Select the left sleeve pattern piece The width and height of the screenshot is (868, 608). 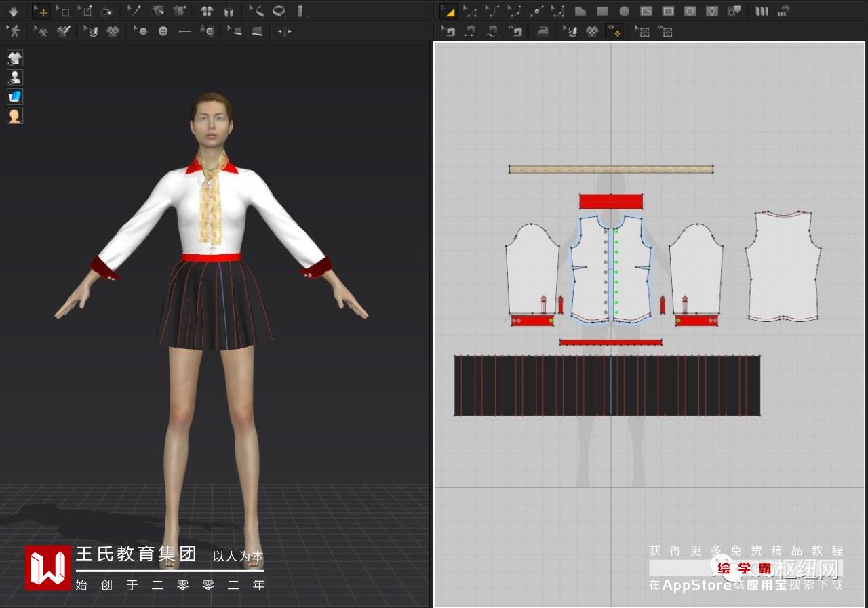tap(532, 268)
